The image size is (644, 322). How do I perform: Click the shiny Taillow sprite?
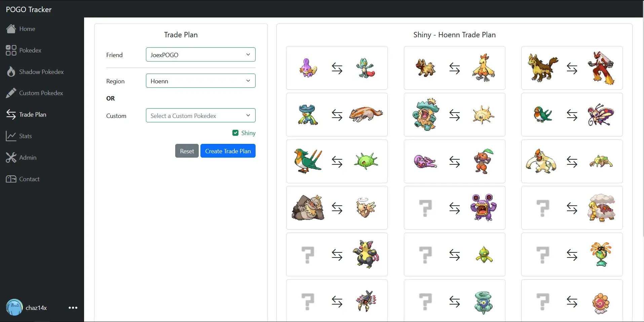coord(542,115)
